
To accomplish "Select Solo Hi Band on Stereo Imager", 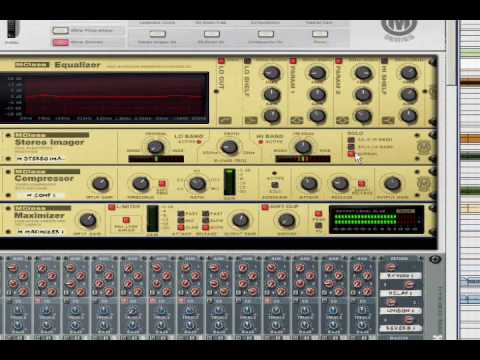I will [x=351, y=140].
